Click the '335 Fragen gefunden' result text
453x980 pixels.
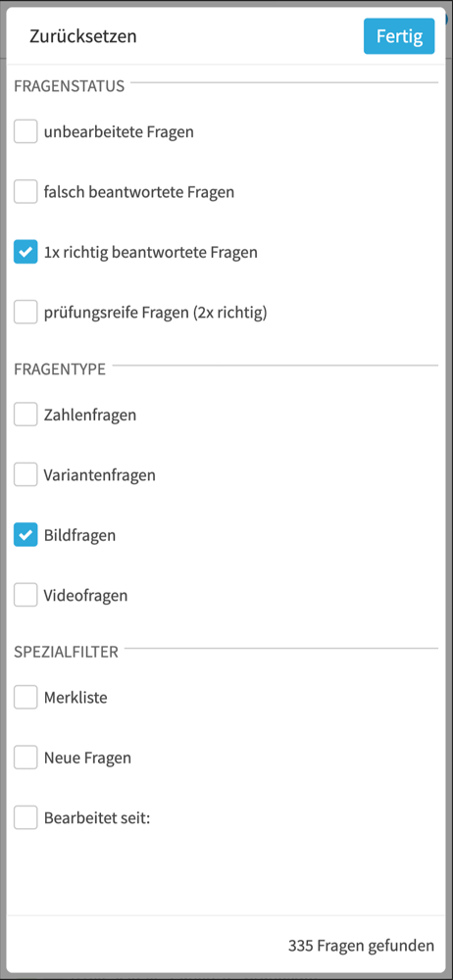[361, 945]
